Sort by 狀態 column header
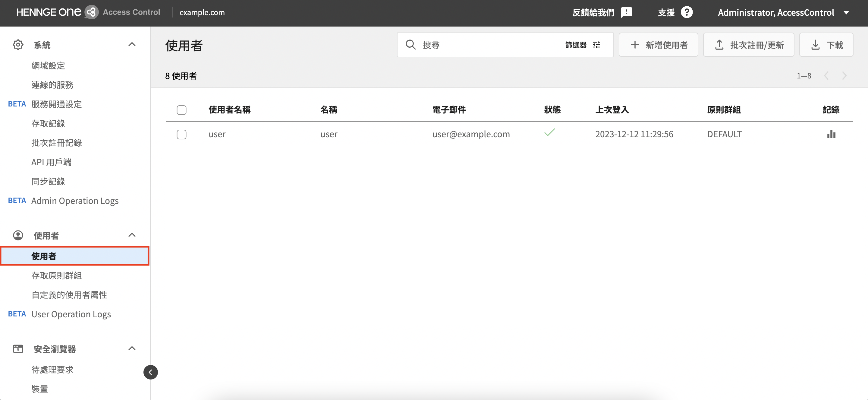This screenshot has width=868, height=400. pyautogui.click(x=552, y=110)
